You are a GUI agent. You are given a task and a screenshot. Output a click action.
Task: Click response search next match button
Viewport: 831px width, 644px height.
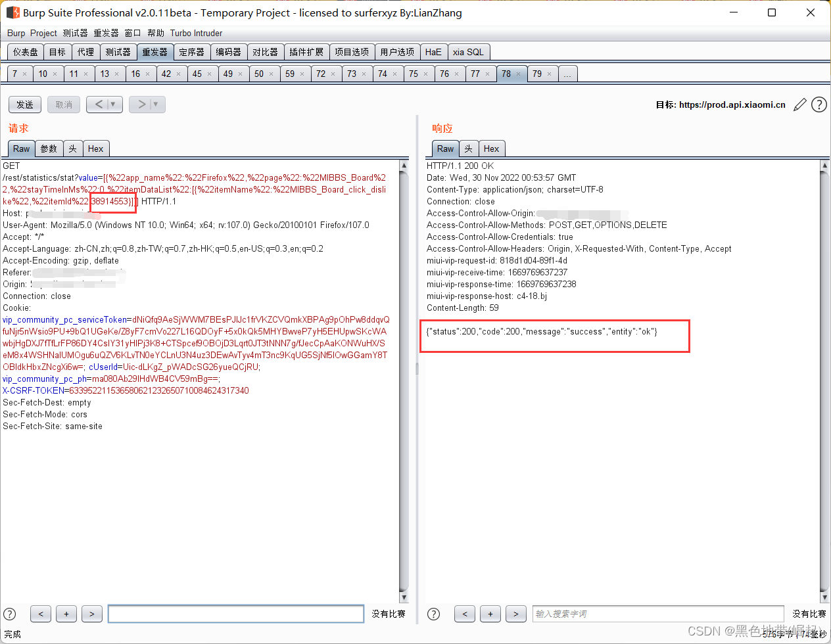[x=516, y=614]
